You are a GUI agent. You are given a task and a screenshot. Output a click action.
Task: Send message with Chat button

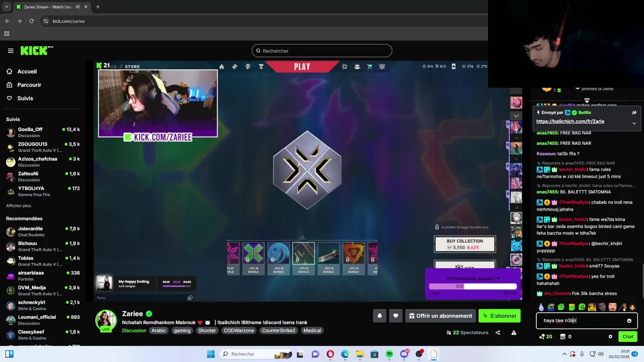(628, 336)
